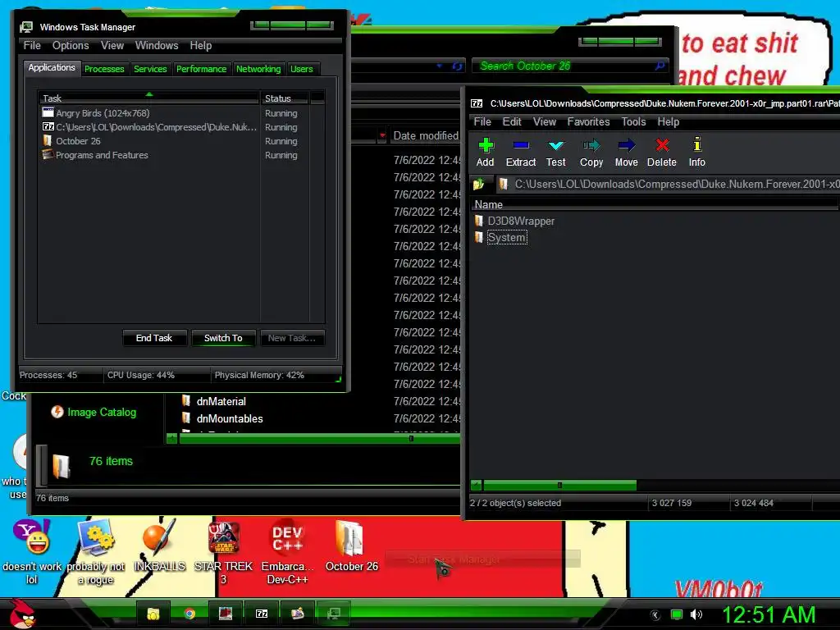
Task: Click the Applications tab
Action: [52, 67]
